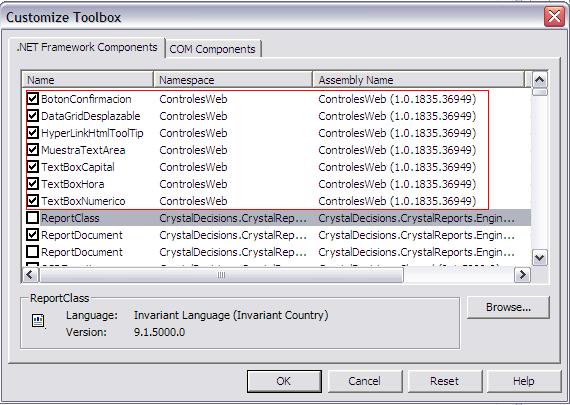Toggle the DataGridDesplazable checkbox
570x405 pixels.
[33, 116]
